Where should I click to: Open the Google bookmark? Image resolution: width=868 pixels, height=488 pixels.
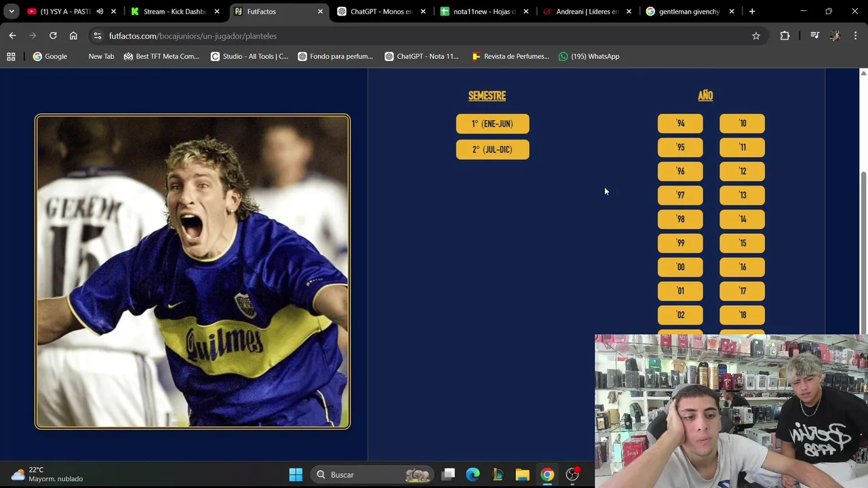click(50, 56)
